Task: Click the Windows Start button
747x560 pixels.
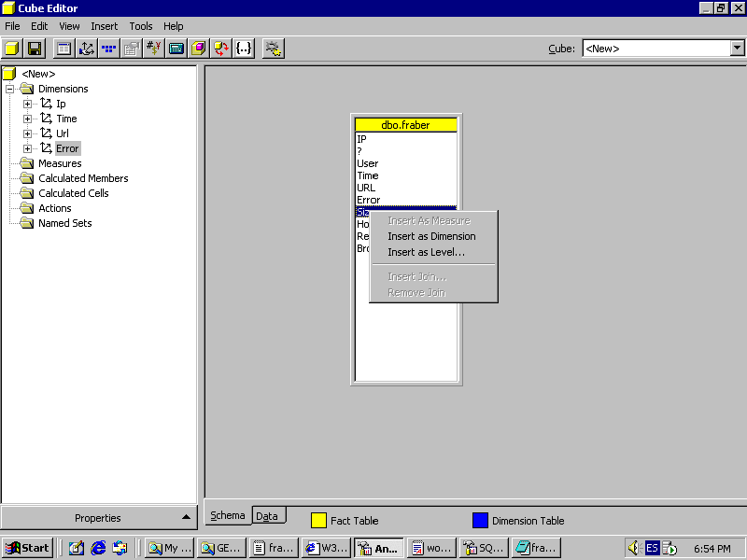Action: tap(27, 548)
